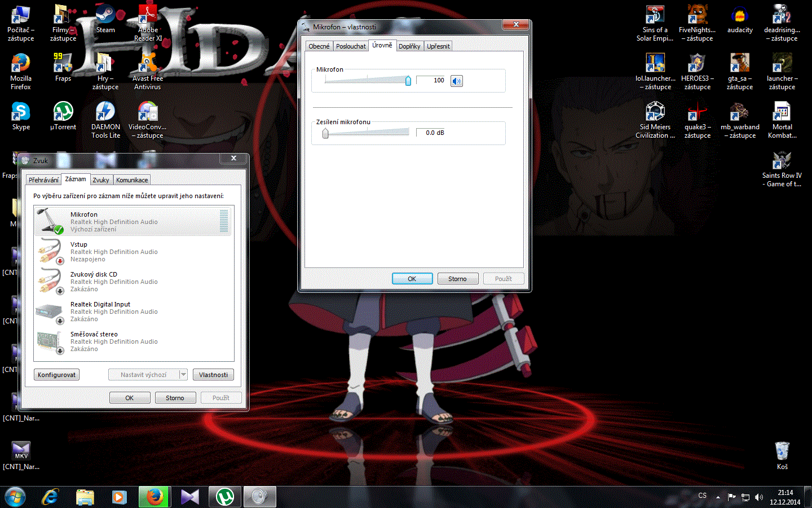This screenshot has height=508, width=812.
Task: Click the 0.0 dB boost value field
Action: coord(432,133)
